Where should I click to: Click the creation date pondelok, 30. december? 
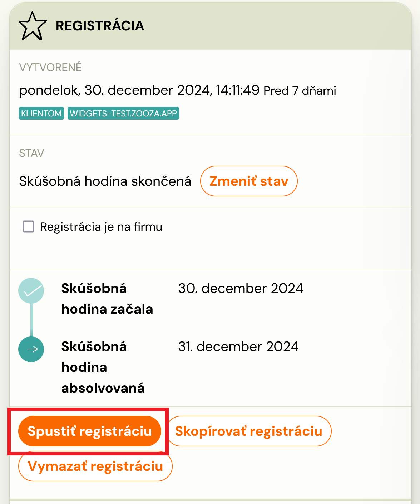[139, 90]
